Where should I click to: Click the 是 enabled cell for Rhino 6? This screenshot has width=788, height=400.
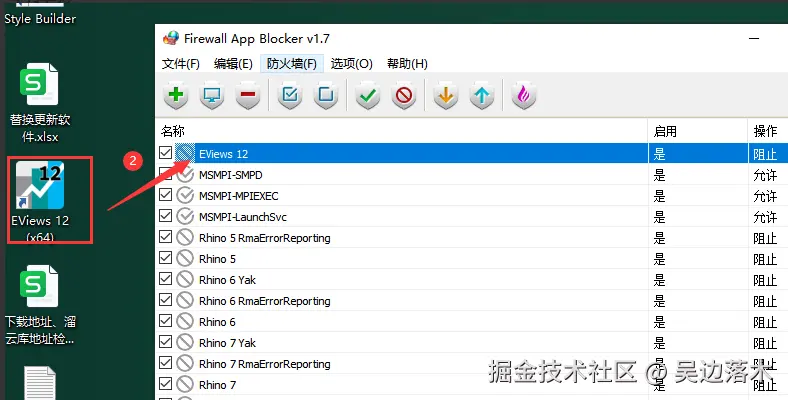pyautogui.click(x=660, y=322)
